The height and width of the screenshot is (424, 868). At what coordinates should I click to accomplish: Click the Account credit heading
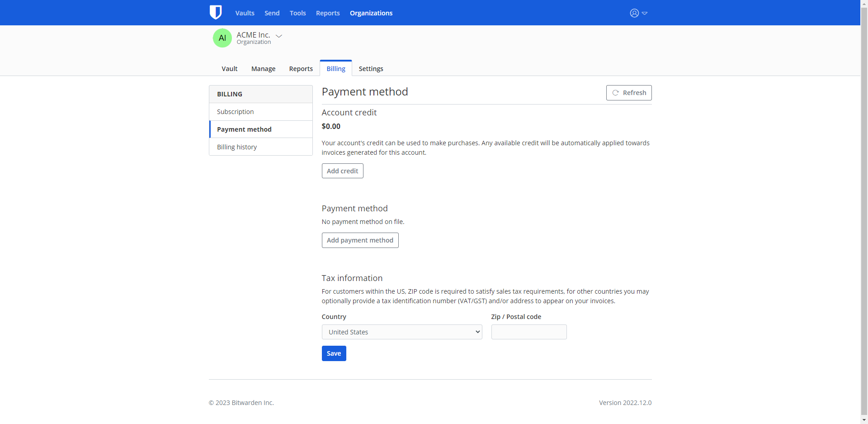tap(349, 113)
